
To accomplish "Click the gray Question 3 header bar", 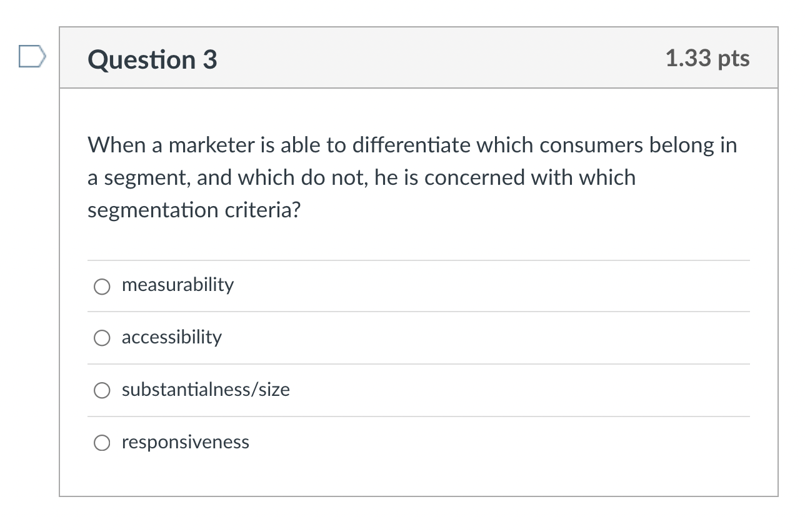I will point(419,57).
